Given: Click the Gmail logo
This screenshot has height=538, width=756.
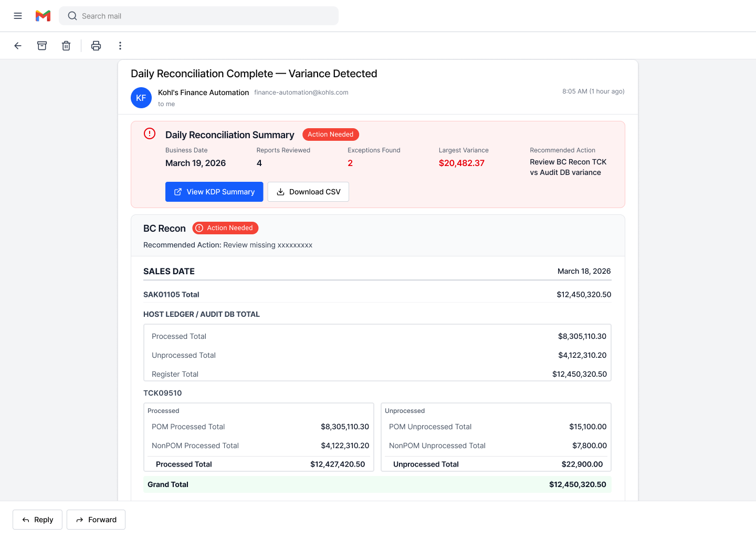Looking at the screenshot, I should 43,16.
